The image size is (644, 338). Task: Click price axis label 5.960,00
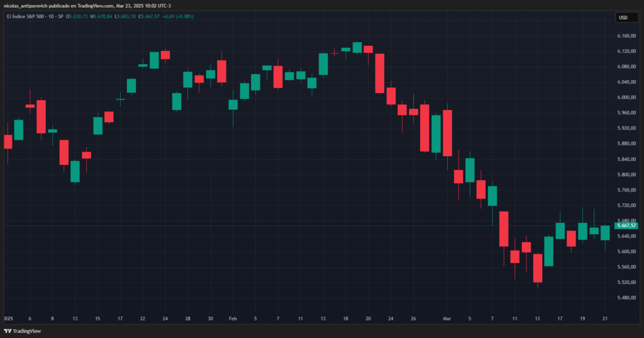[626, 113]
